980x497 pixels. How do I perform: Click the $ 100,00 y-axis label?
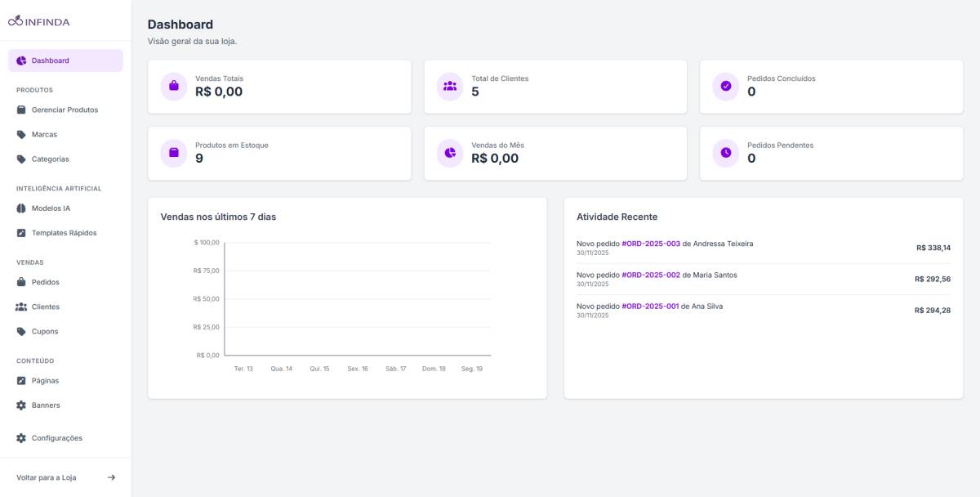click(x=207, y=243)
